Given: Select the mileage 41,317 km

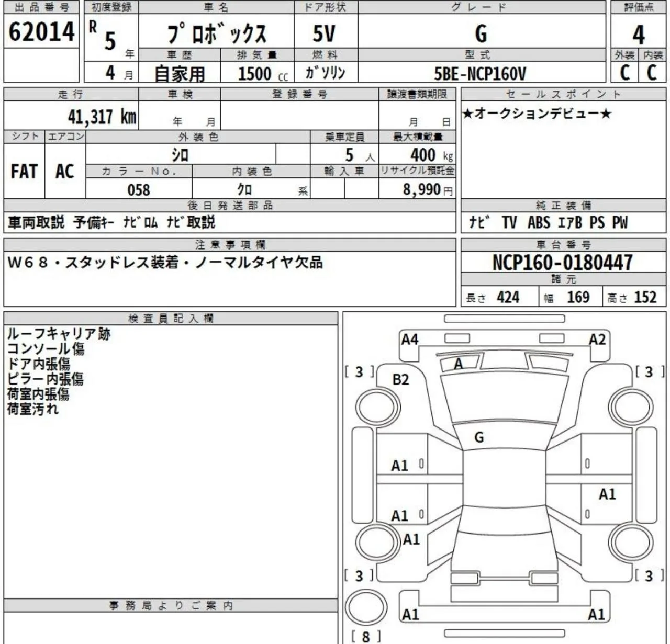Looking at the screenshot, I should pyautogui.click(x=102, y=116).
